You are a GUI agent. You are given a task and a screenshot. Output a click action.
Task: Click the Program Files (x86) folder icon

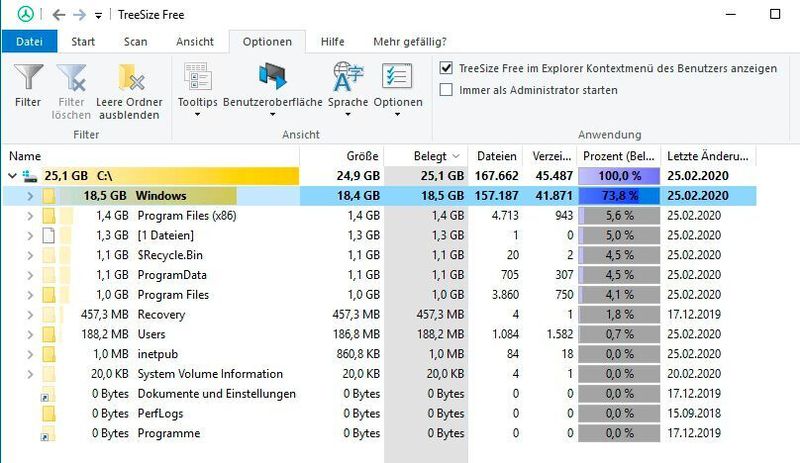coord(49,216)
